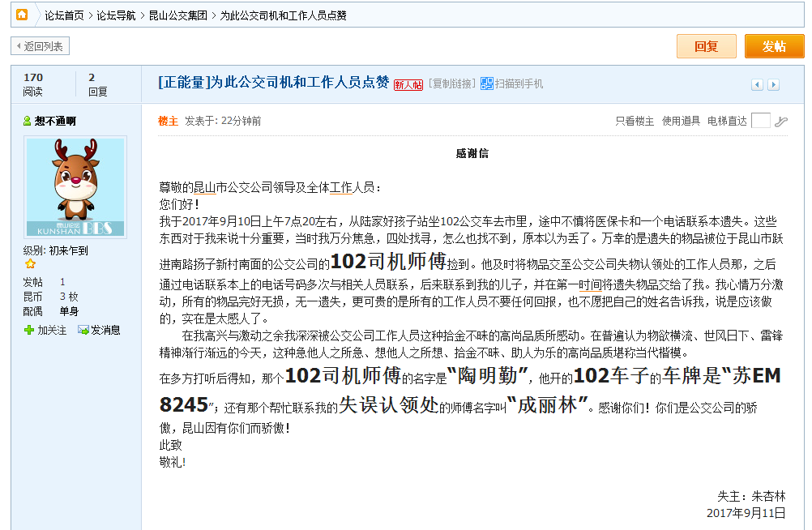Open the 论坛首页 breadcrumb link
Screen dimensions: 812x530
(64, 15)
